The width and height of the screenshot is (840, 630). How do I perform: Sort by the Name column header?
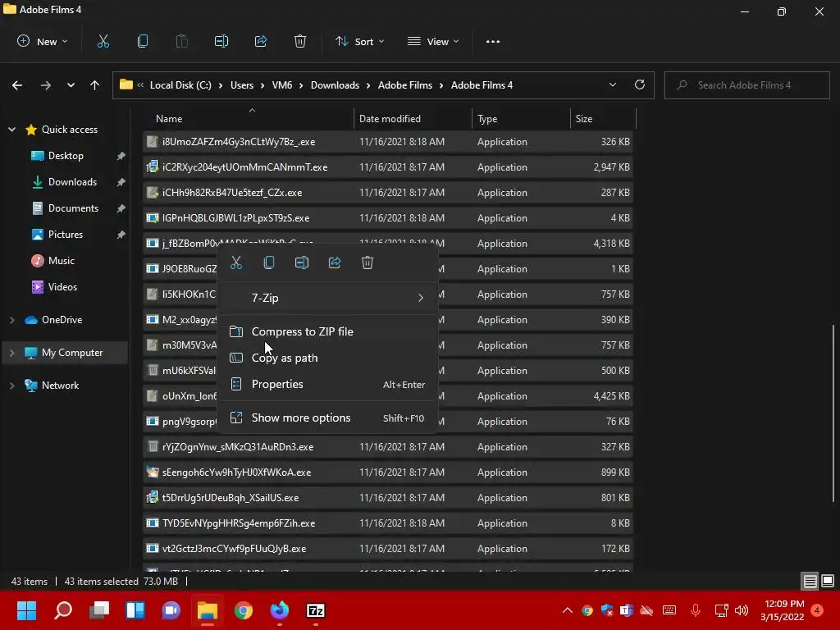tap(249, 119)
